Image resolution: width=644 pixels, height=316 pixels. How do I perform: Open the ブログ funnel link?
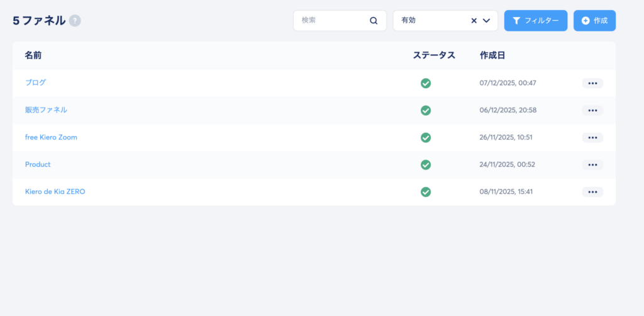[35, 82]
